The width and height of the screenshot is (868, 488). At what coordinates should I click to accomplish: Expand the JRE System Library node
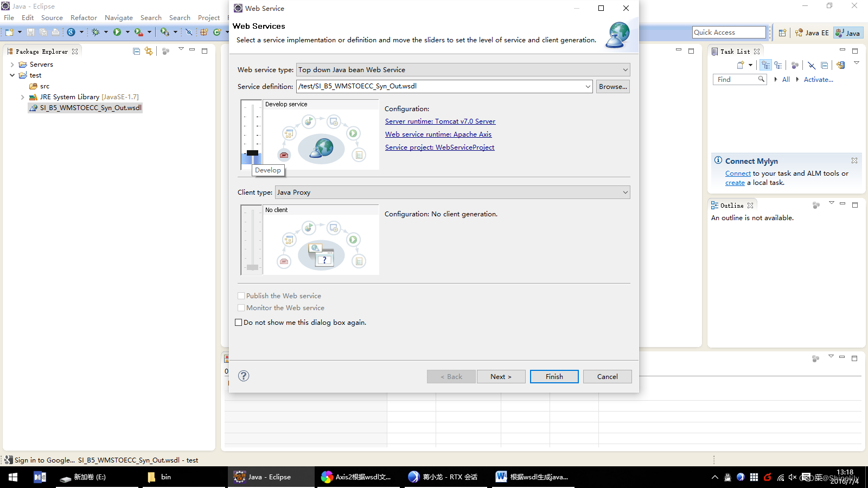coord(22,97)
